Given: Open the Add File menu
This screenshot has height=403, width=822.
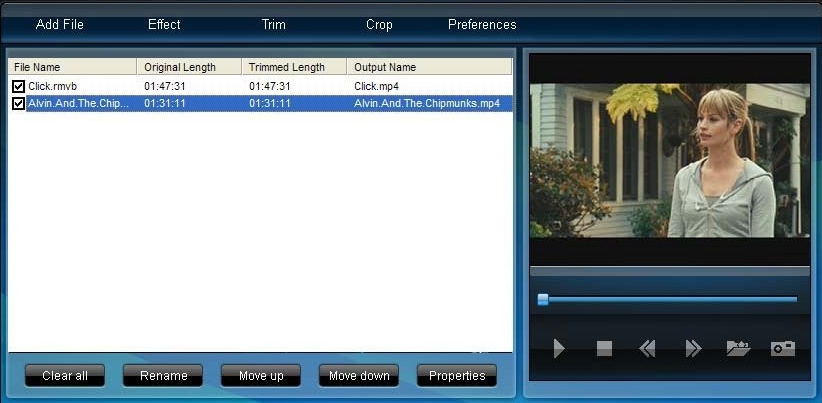Looking at the screenshot, I should pyautogui.click(x=60, y=25).
